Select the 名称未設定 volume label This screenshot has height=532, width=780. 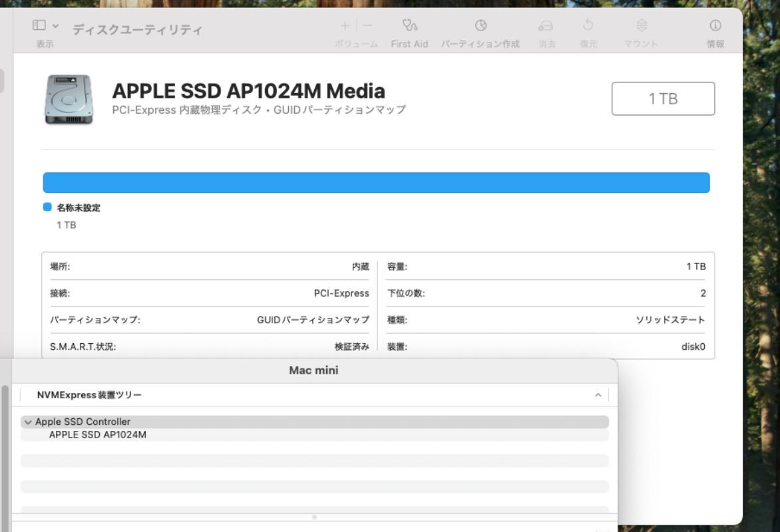click(x=79, y=208)
